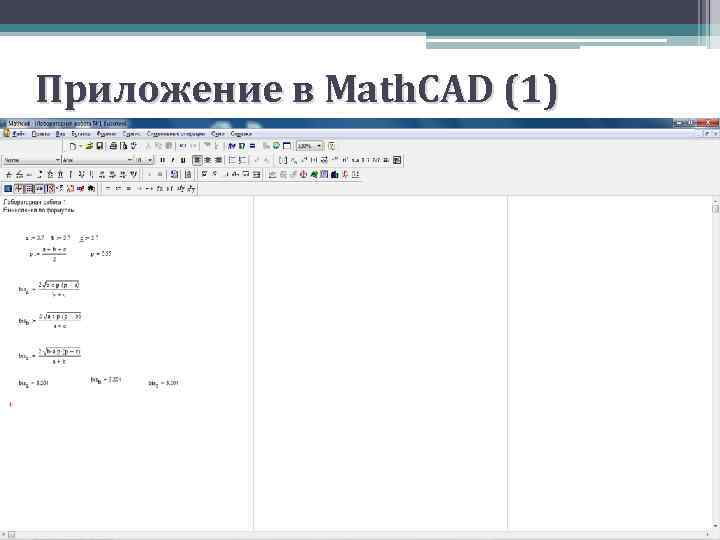Click the red circular icon in the third toolbar row

pyautogui.click(x=304, y=174)
